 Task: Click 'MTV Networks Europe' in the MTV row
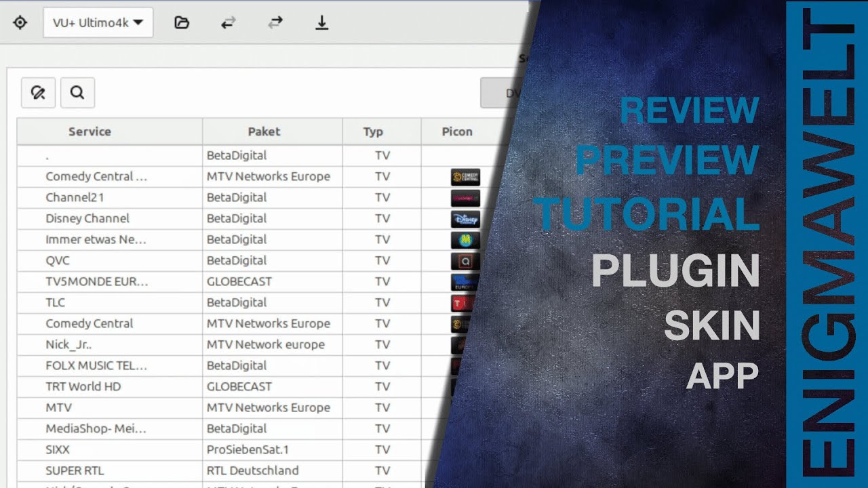269,407
